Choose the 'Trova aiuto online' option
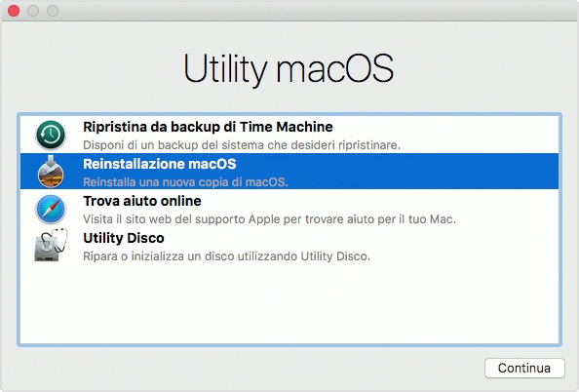 tap(142, 201)
